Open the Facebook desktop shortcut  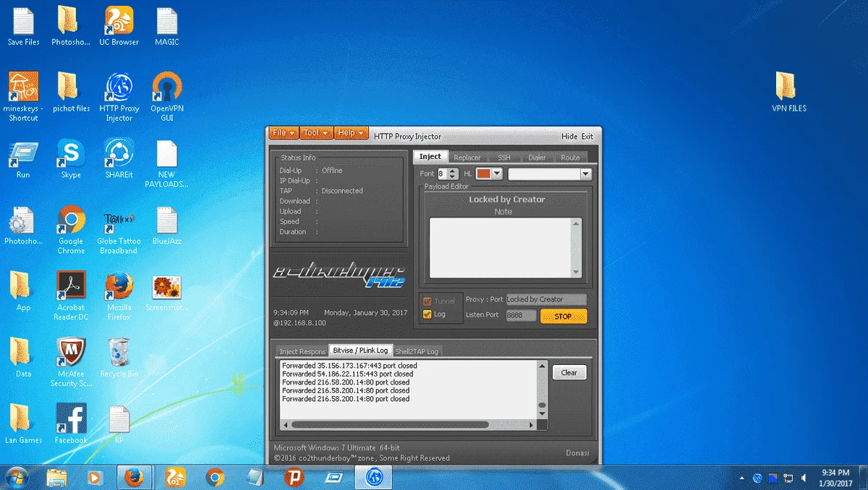coord(71,423)
